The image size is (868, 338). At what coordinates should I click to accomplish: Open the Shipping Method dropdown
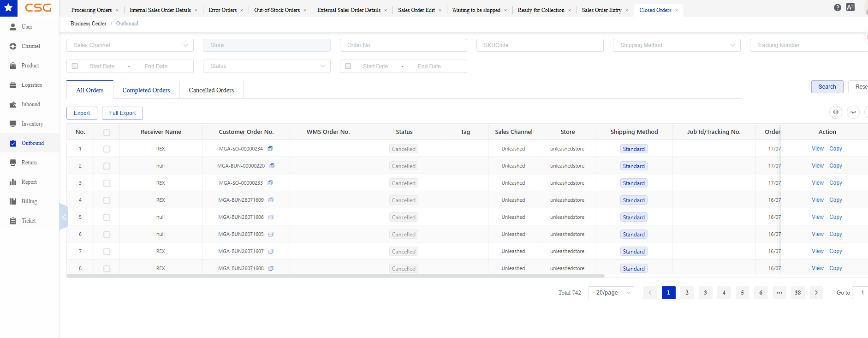pyautogui.click(x=677, y=45)
